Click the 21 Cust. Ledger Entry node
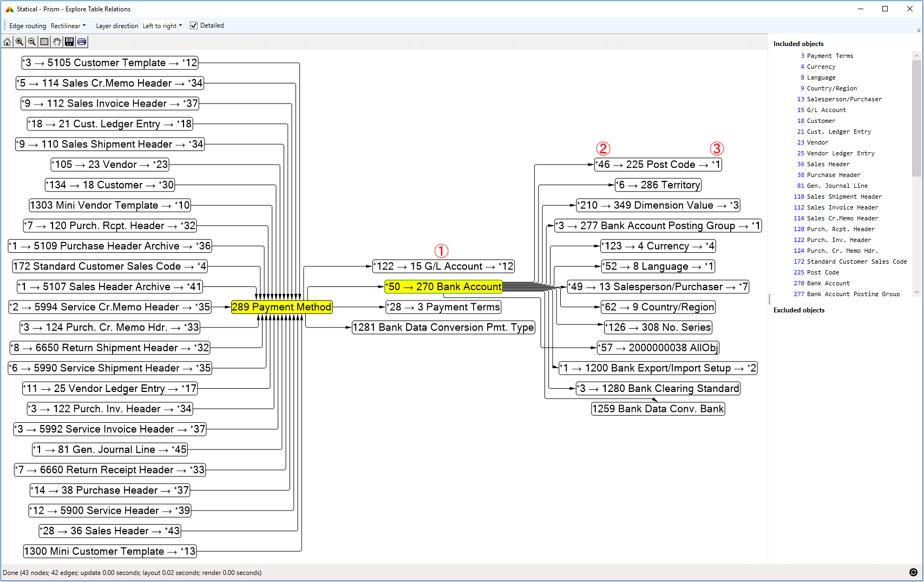The height and width of the screenshot is (582, 924). coord(110,124)
